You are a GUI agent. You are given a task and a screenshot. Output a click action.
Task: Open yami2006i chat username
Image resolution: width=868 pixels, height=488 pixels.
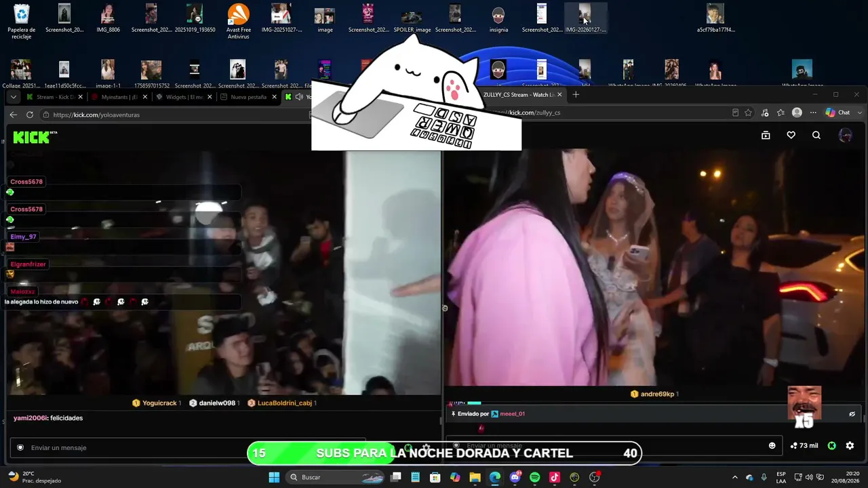[x=30, y=418]
